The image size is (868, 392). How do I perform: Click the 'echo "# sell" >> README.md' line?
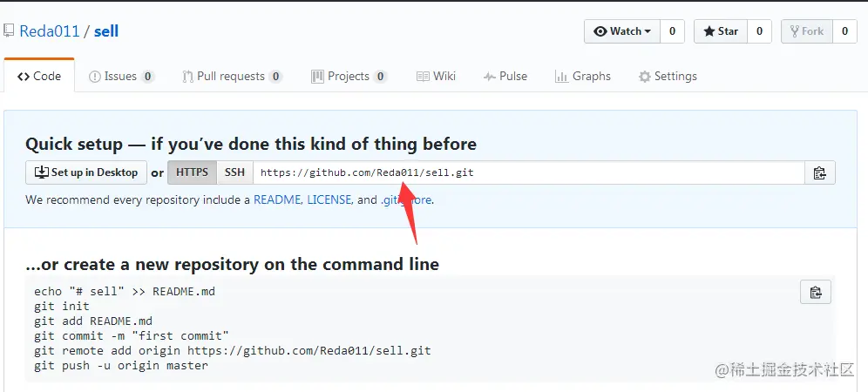click(125, 291)
